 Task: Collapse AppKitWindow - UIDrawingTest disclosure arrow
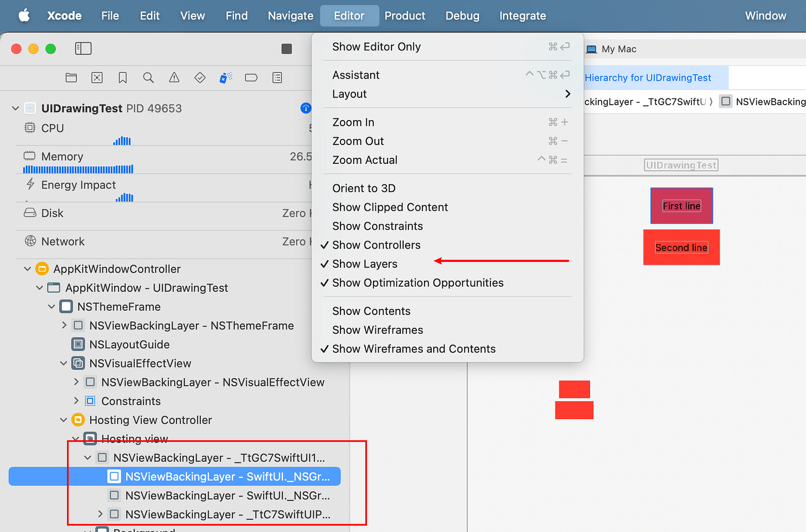[x=40, y=287]
